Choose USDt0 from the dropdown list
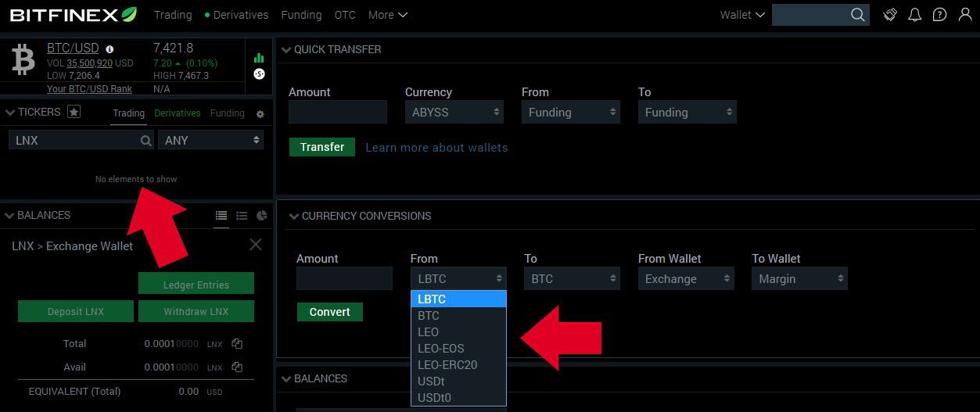 pyautogui.click(x=458, y=398)
